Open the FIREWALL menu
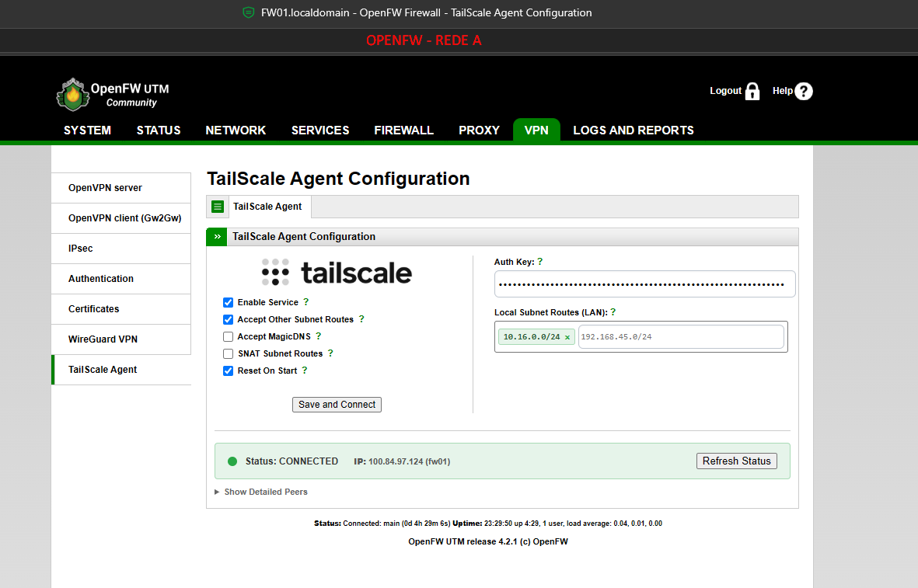The width and height of the screenshot is (918, 588). click(404, 130)
